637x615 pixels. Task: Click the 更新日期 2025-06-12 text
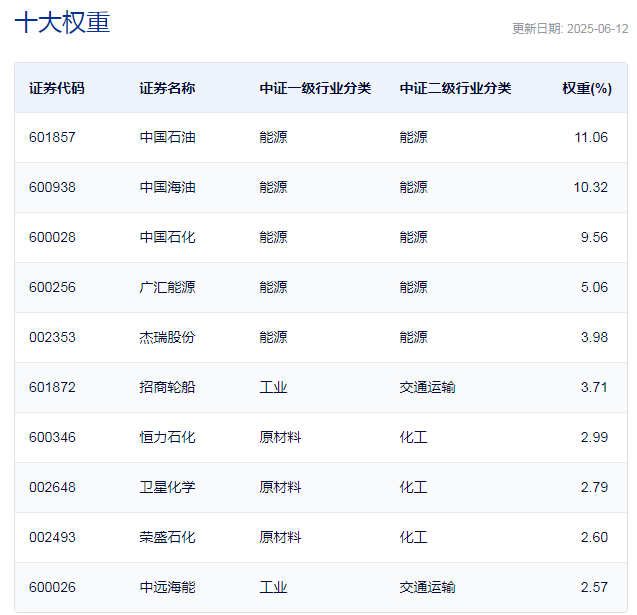point(570,29)
